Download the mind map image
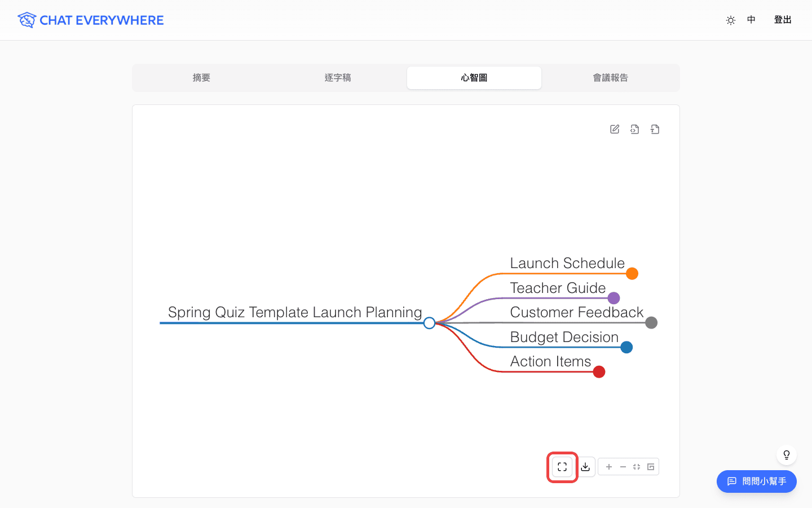 point(585,467)
